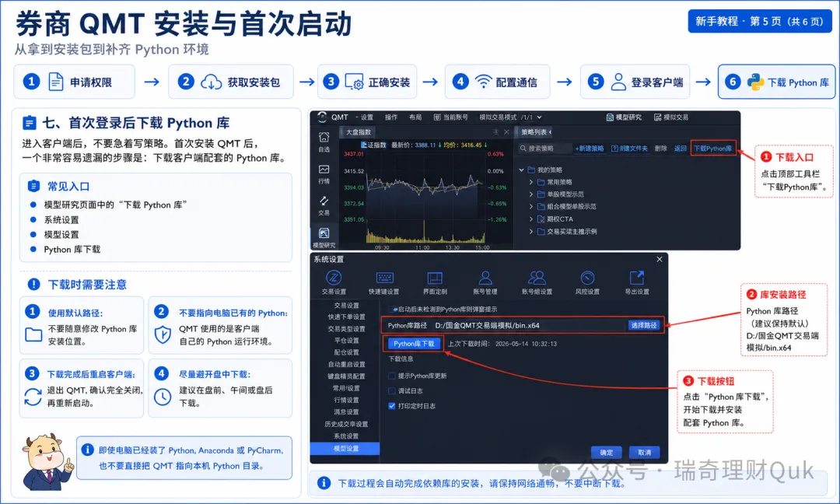Open the 账号组设置 group icon
840x504 pixels.
click(537, 278)
